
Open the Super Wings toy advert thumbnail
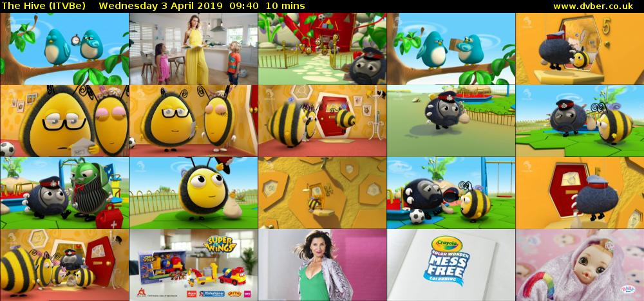click(193, 265)
